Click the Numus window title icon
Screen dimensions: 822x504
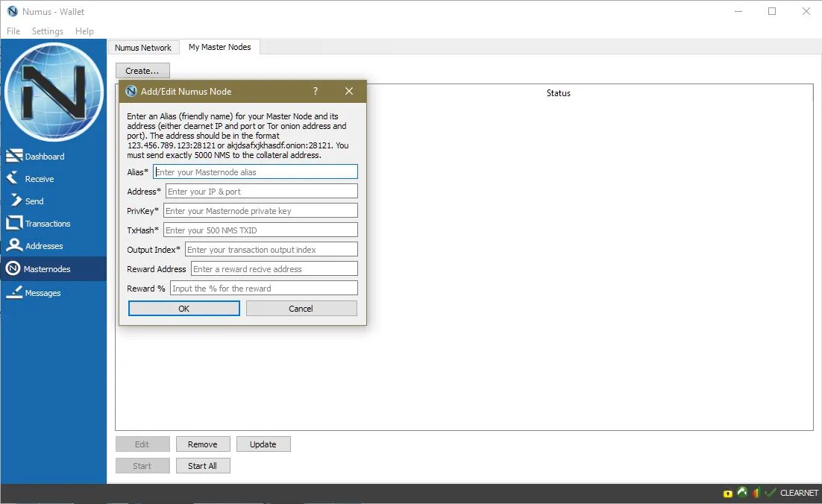point(13,11)
